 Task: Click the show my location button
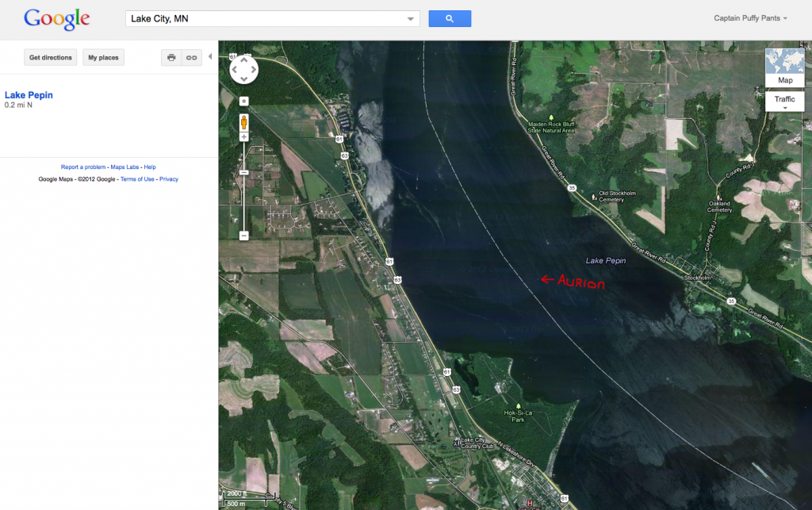(x=244, y=102)
